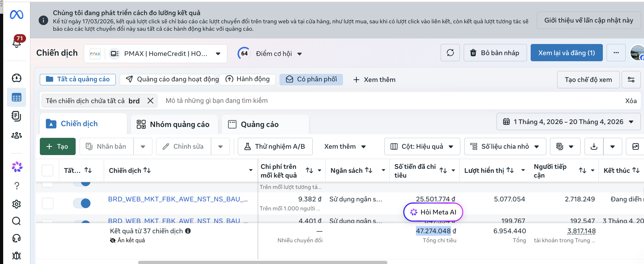Open the 'Cột: Hiệu quả' columns dropdown

(422, 146)
